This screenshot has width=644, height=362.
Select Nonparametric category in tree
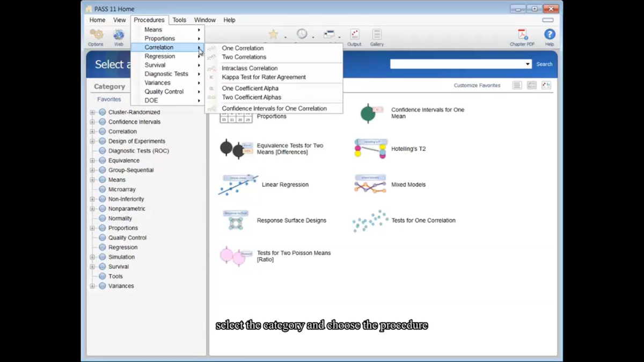pyautogui.click(x=127, y=209)
